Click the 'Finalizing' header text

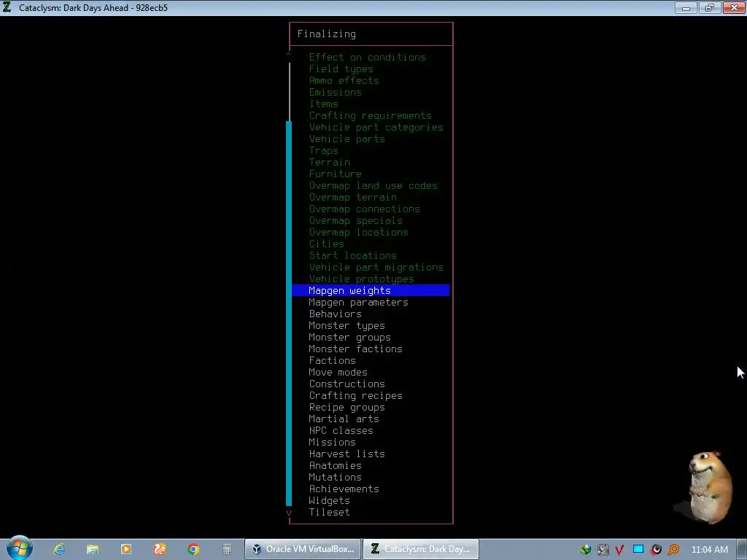click(x=326, y=34)
